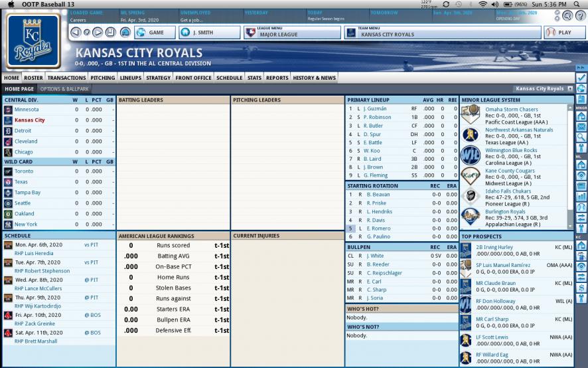Open the Omaha Storm Chasers affiliate link
The width and height of the screenshot is (588, 368).
[x=512, y=110]
